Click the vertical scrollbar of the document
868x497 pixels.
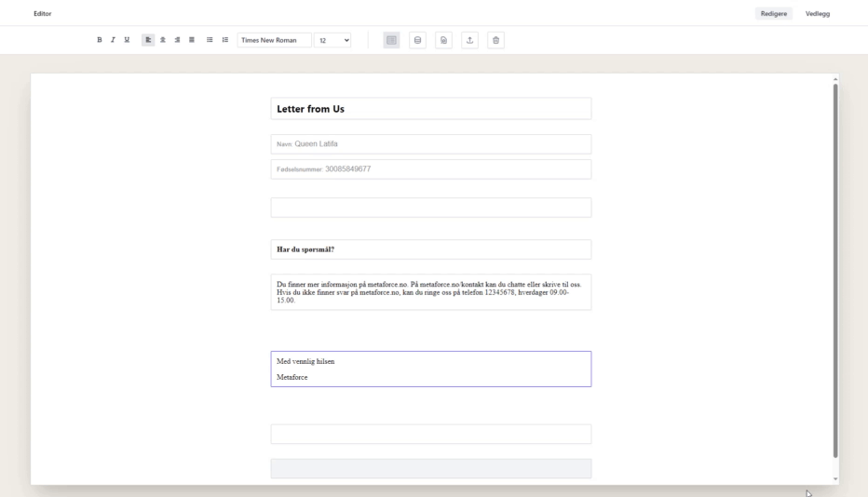[x=834, y=270]
